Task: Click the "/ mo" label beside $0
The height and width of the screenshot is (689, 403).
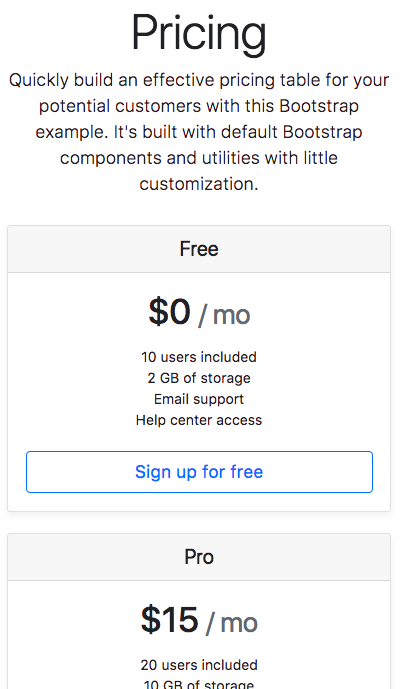Action: point(224,315)
